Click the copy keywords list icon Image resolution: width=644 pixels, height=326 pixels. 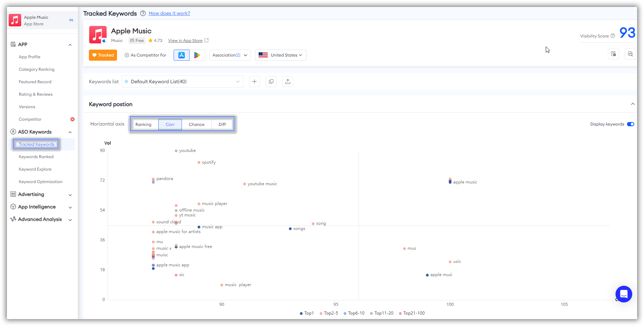click(x=271, y=81)
